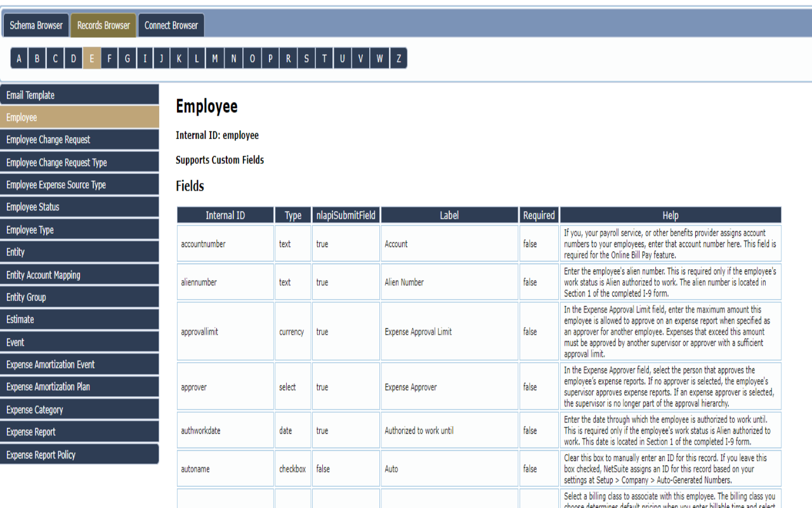
Task: Jump to records starting with letter A
Action: tap(18, 58)
